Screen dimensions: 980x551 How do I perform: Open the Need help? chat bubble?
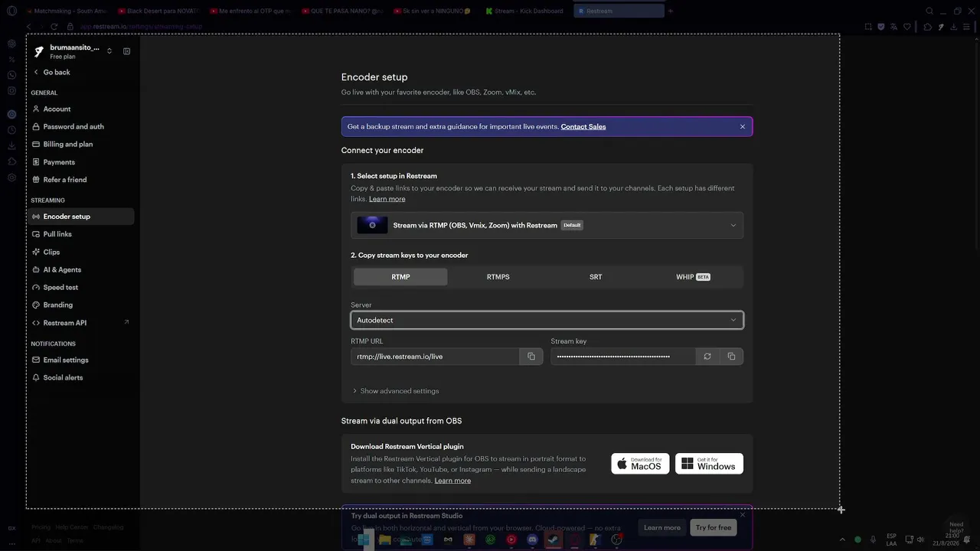tap(956, 527)
